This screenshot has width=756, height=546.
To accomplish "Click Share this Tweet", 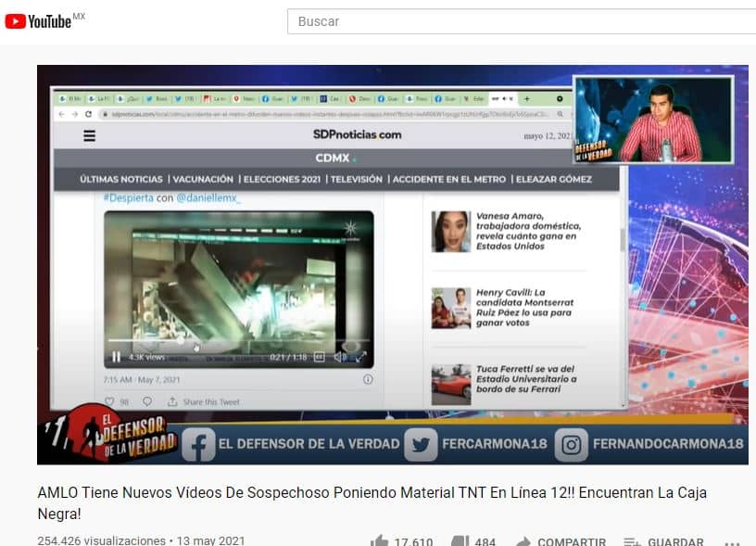I will (x=204, y=401).
